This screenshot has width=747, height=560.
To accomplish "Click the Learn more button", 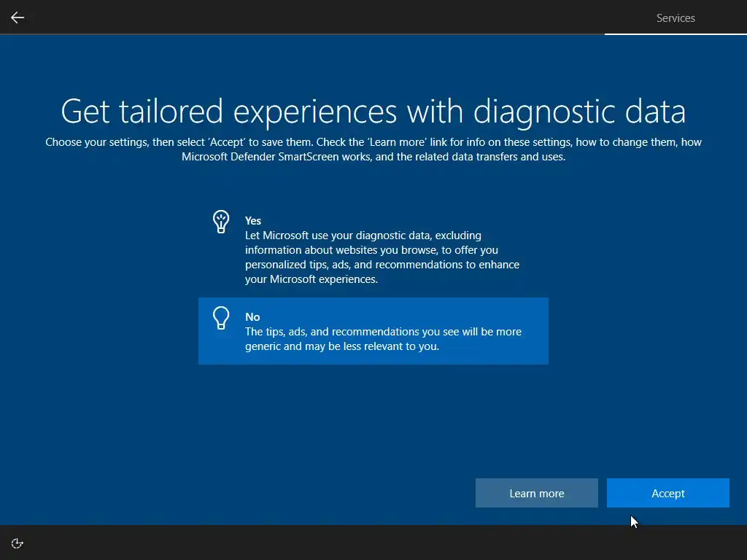I will tap(536, 493).
